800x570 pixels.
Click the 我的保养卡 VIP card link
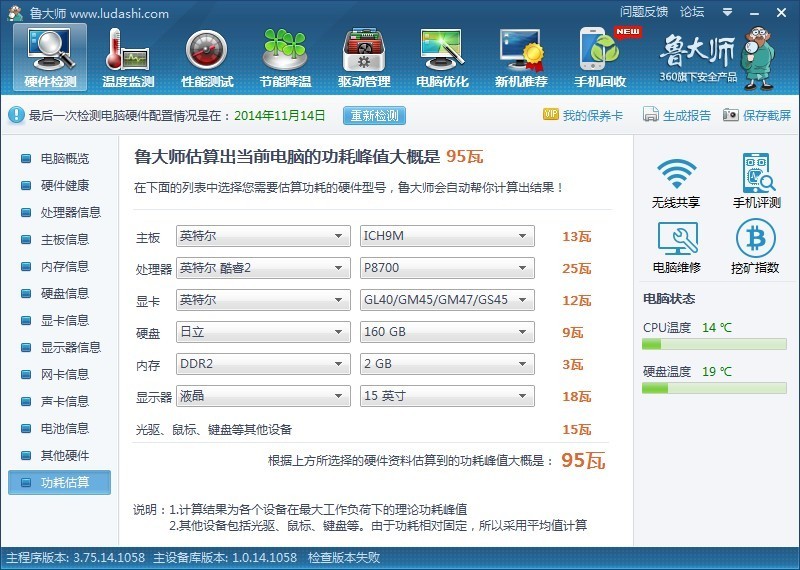coord(583,115)
